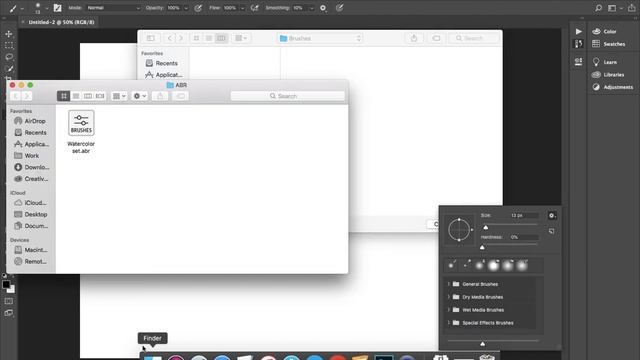
Task: Open the arrange-by dropdown in ABR window
Action: [119, 96]
